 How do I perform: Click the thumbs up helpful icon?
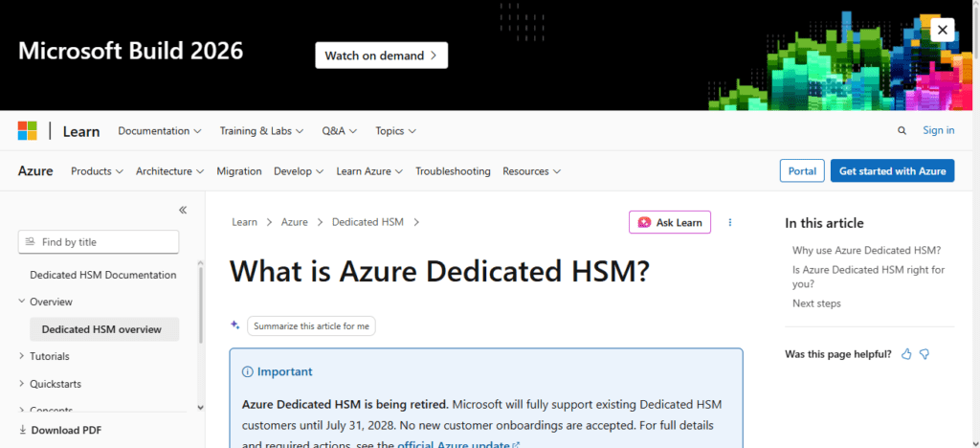click(906, 354)
